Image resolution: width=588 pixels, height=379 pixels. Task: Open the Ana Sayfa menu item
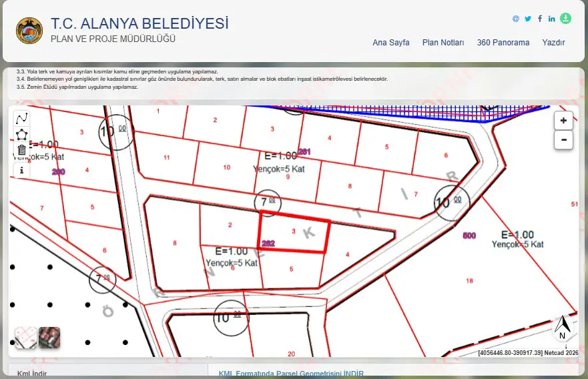tap(390, 42)
